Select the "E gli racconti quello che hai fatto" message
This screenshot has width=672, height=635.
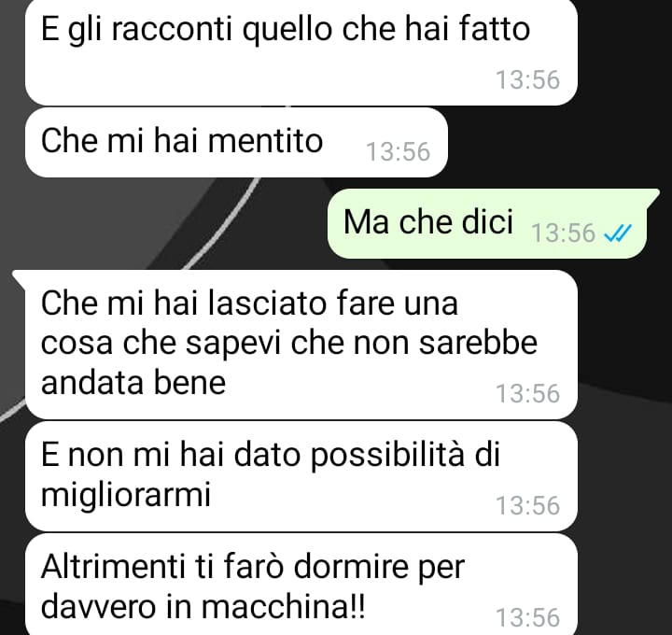(x=301, y=52)
